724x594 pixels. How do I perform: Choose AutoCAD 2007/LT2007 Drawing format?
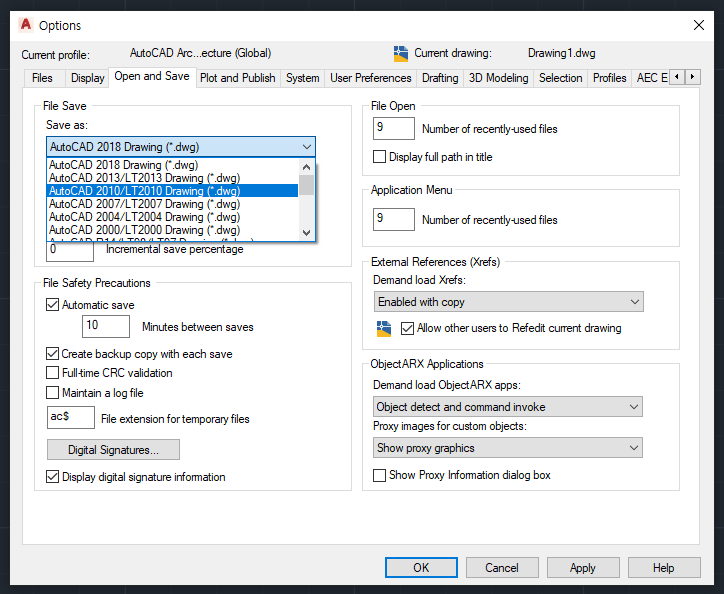tap(172, 204)
